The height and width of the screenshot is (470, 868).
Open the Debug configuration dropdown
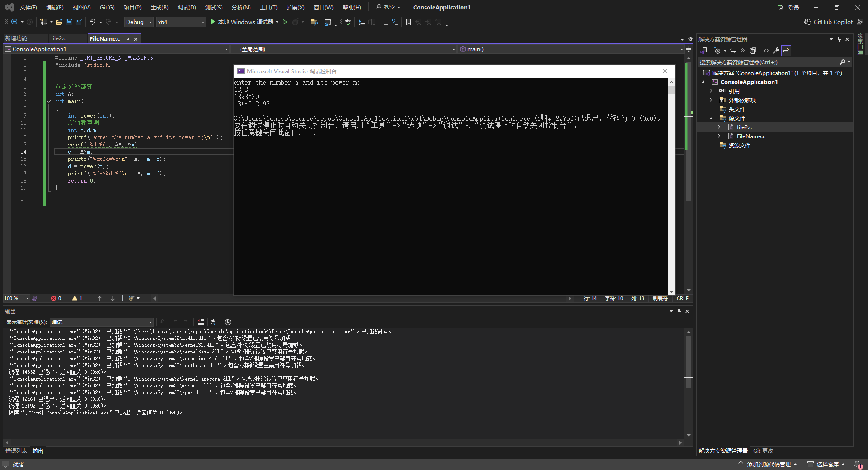click(139, 22)
